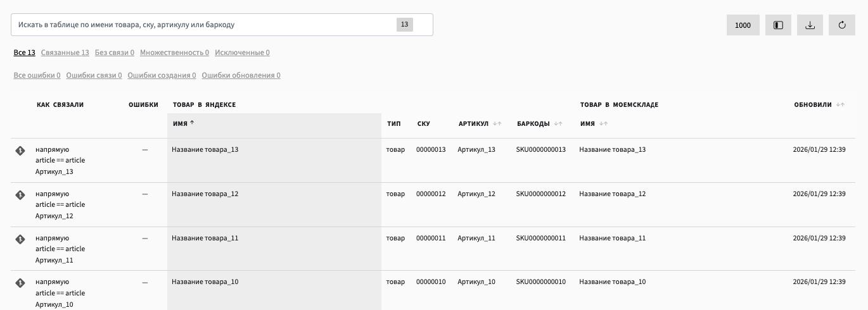Image resolution: width=868 pixels, height=310 pixels.
Task: Click the ОШИБКИ column header
Action: click(143, 104)
